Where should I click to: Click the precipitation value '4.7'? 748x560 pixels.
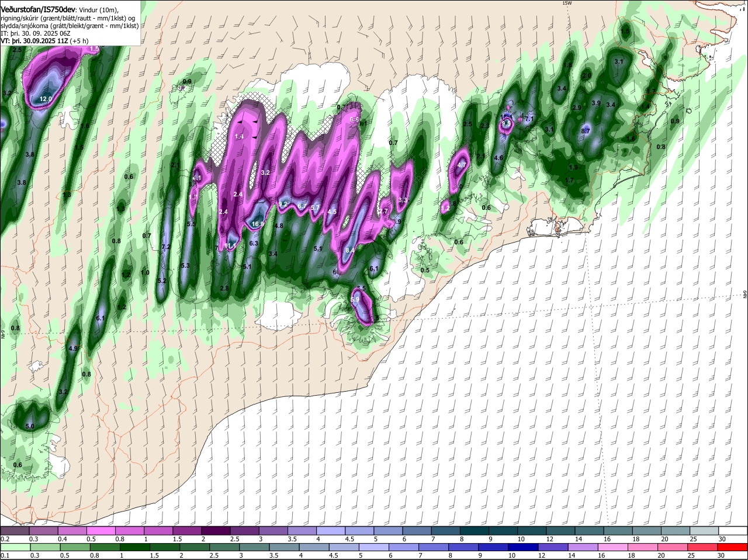coord(462,165)
